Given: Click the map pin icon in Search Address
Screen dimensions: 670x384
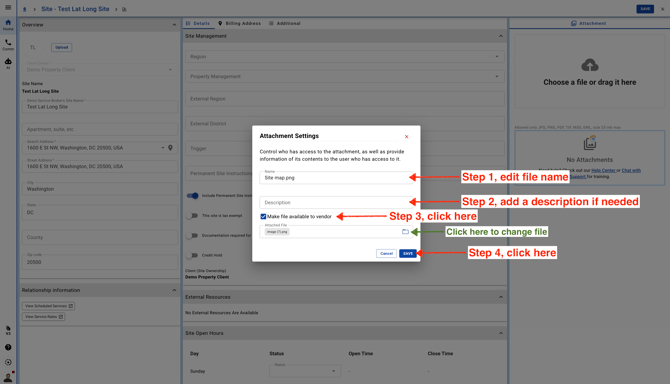Looking at the screenshot, I should (x=170, y=148).
